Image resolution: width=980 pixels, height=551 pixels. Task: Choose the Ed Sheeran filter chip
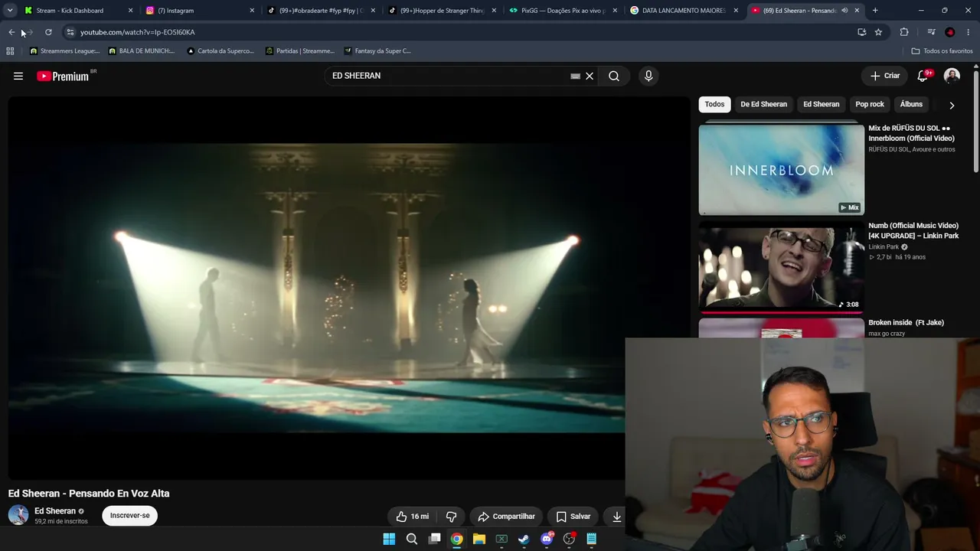[x=822, y=104]
